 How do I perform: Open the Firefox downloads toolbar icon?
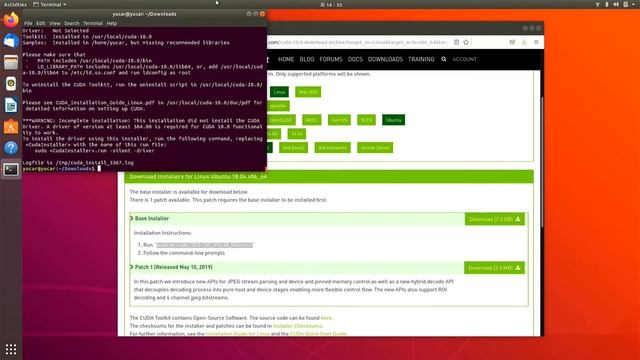524,42
